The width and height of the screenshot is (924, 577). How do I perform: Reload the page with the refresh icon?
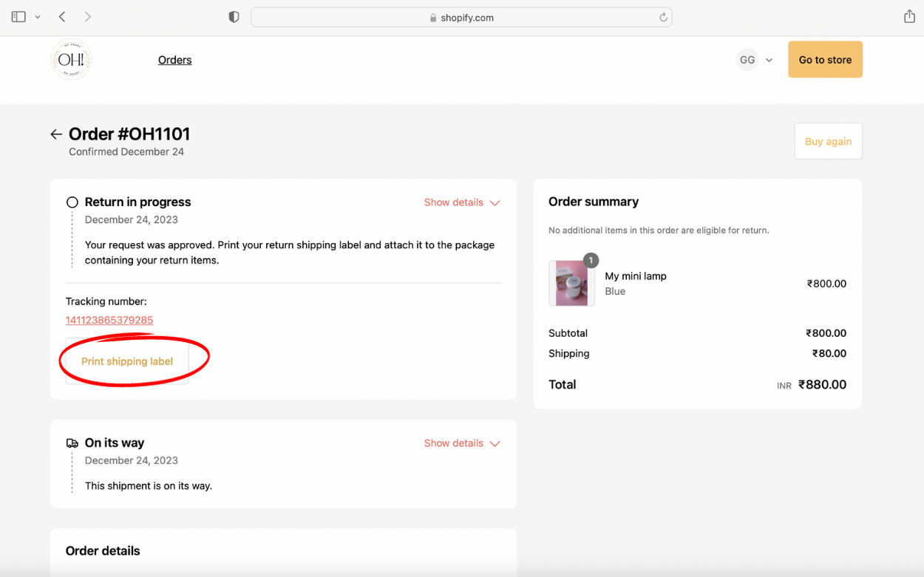tap(663, 18)
